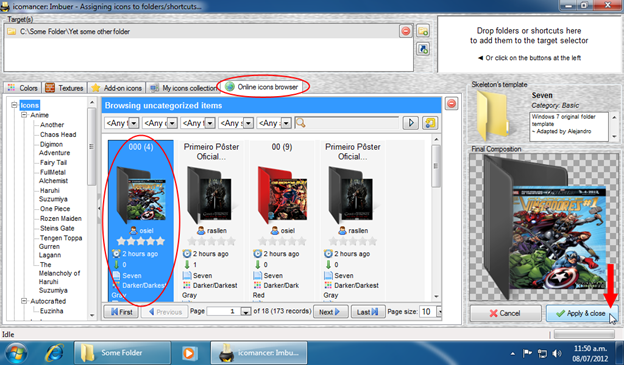Click the yellow icon button beside search run
The height and width of the screenshot is (365, 624).
point(430,123)
